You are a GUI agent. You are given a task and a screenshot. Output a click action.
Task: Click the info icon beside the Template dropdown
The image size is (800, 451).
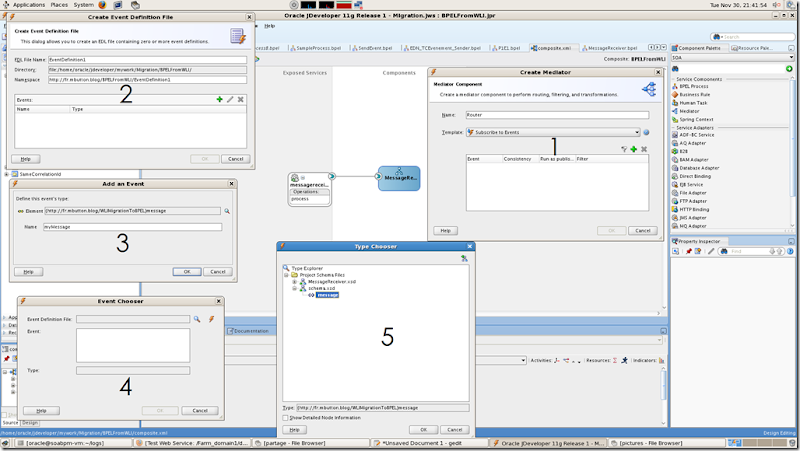click(x=646, y=132)
